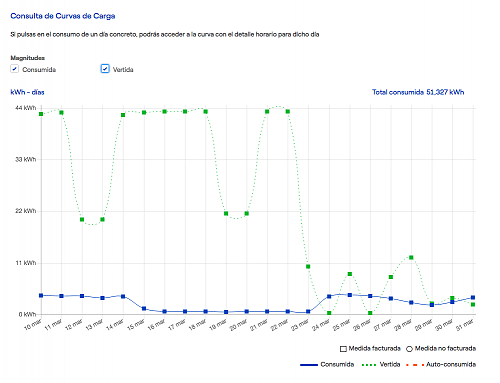Select the Vertida point for 23 mar

click(x=308, y=266)
